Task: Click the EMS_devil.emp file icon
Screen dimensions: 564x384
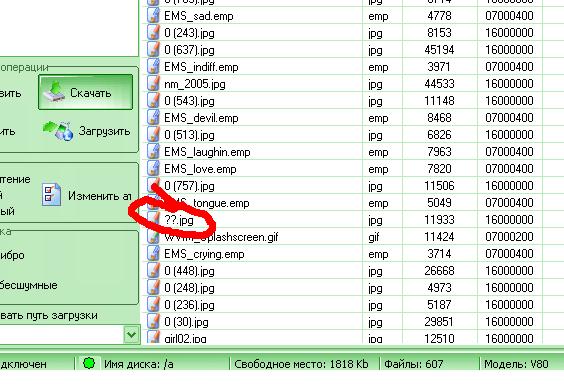Action: point(154,118)
